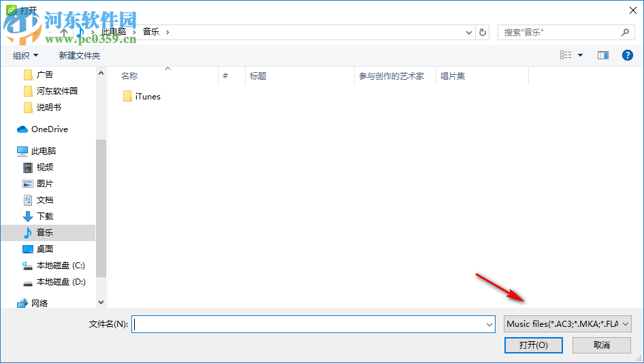
Task: Click 音乐 in the address breadcrumb
Action: (151, 31)
